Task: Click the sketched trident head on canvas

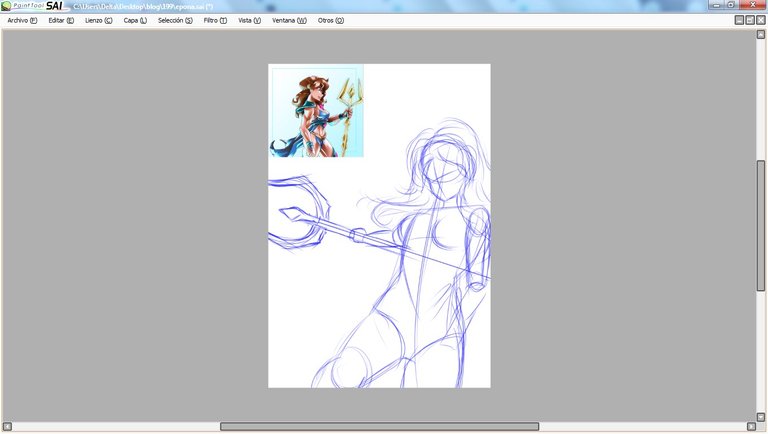Action: [x=299, y=211]
